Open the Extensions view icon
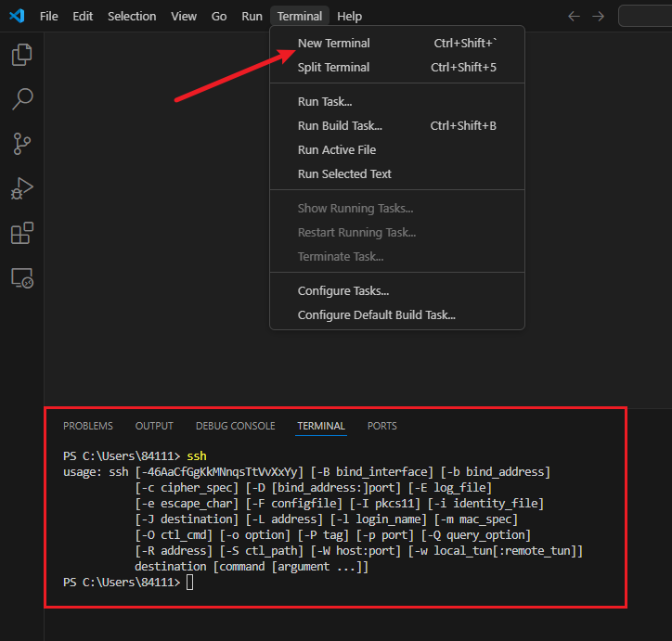 (x=21, y=233)
